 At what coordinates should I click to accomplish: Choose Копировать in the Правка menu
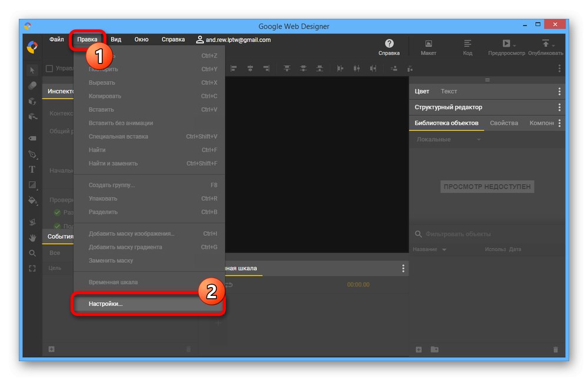click(x=149, y=96)
